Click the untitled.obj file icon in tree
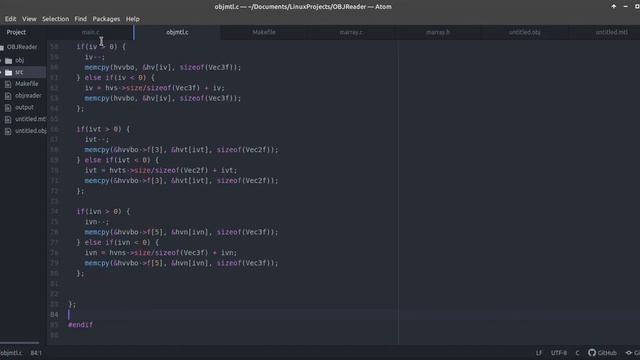The height and width of the screenshot is (360, 640). pos(8,131)
